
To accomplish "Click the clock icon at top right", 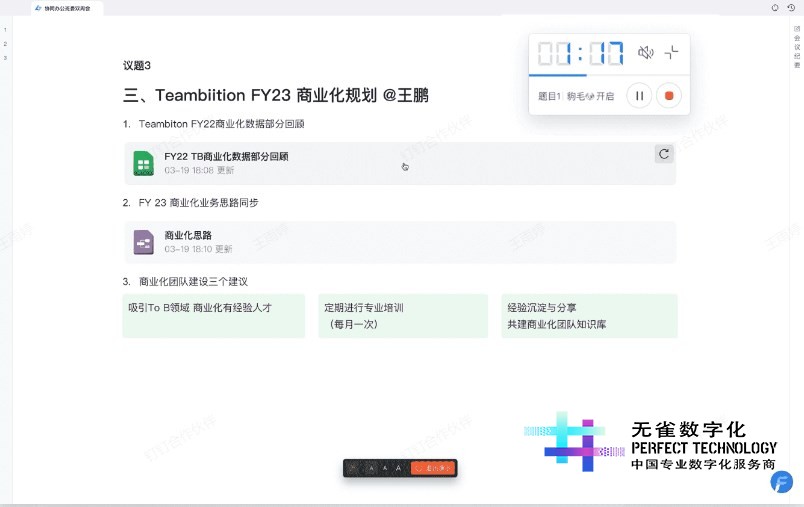I will (775, 8).
